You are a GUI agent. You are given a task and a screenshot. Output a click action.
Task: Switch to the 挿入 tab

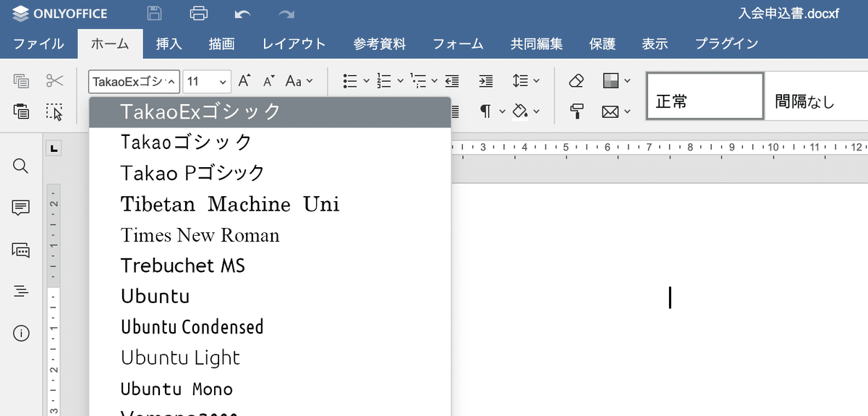tap(169, 43)
